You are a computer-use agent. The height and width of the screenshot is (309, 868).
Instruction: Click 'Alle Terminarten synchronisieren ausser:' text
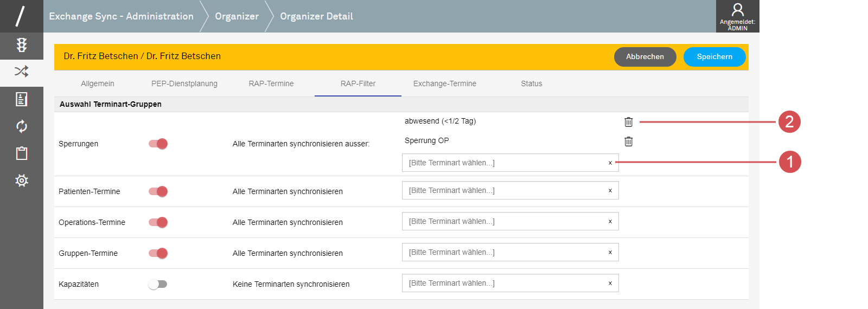pyautogui.click(x=301, y=144)
